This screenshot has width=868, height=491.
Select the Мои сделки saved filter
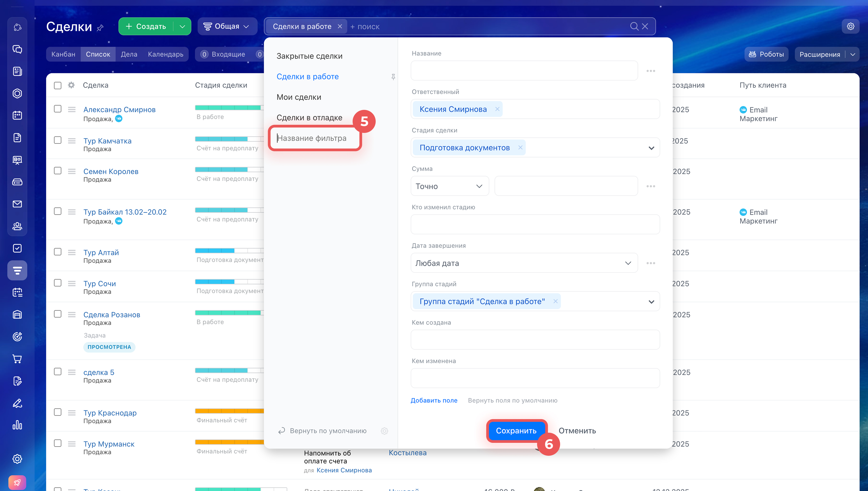click(x=299, y=97)
